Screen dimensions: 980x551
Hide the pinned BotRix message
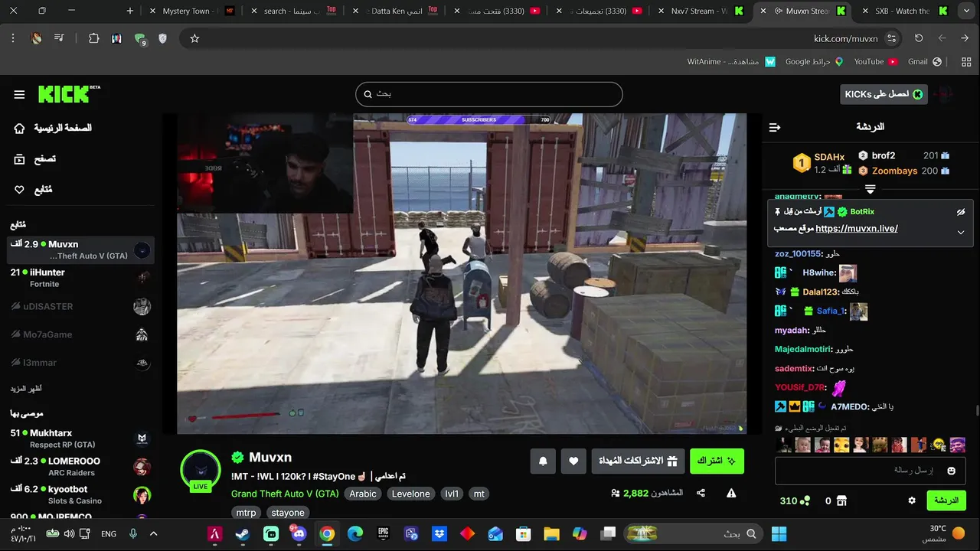[960, 212]
